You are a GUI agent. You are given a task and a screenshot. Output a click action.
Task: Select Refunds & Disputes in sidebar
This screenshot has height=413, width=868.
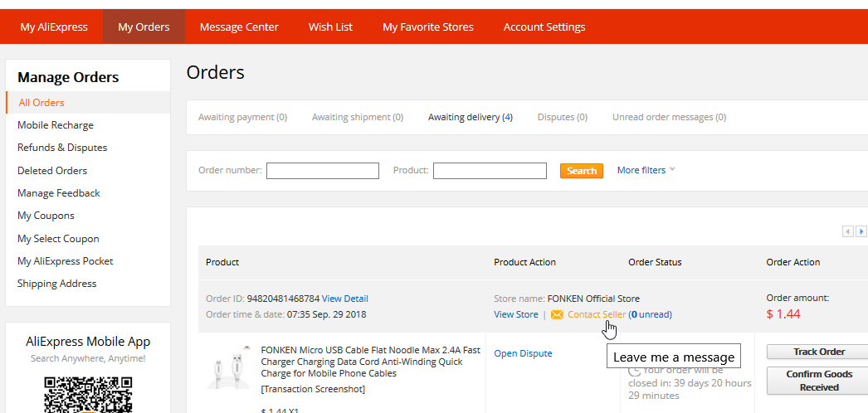62,148
